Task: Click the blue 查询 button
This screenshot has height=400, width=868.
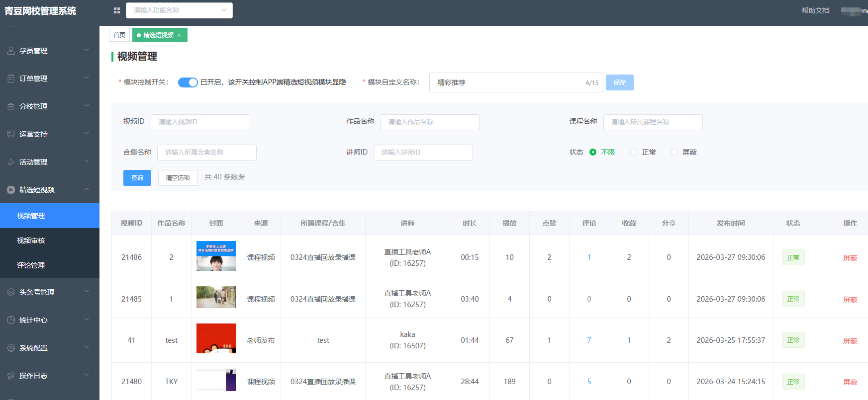Action: tap(137, 178)
